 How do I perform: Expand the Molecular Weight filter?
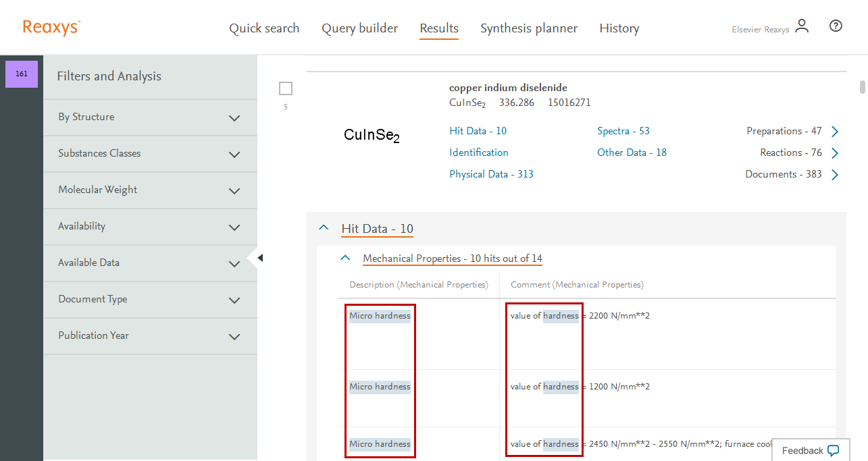[x=234, y=190]
